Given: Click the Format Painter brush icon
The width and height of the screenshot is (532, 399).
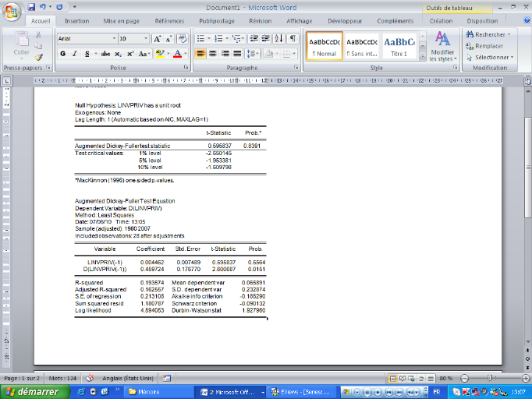Looking at the screenshot, I should coord(39,57).
